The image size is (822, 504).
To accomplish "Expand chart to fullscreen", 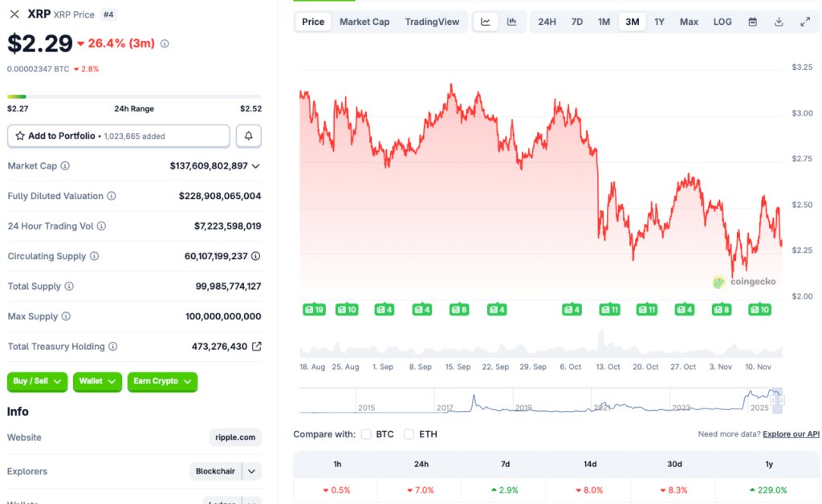I will pos(805,21).
